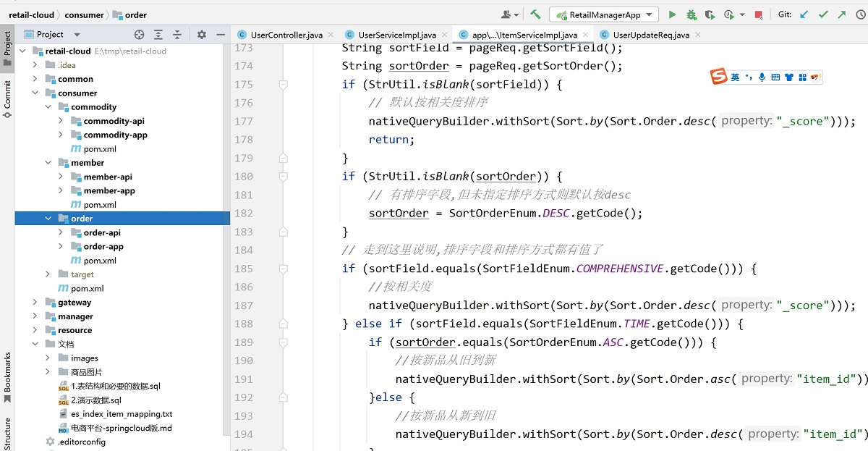The image size is (868, 451).
Task: Run RetailManagerApp with the green play icon
Action: 673,14
